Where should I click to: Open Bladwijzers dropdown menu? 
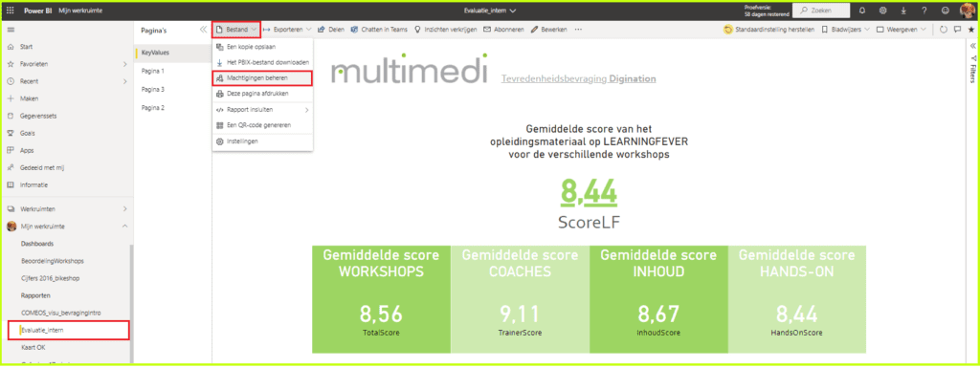[x=845, y=30]
